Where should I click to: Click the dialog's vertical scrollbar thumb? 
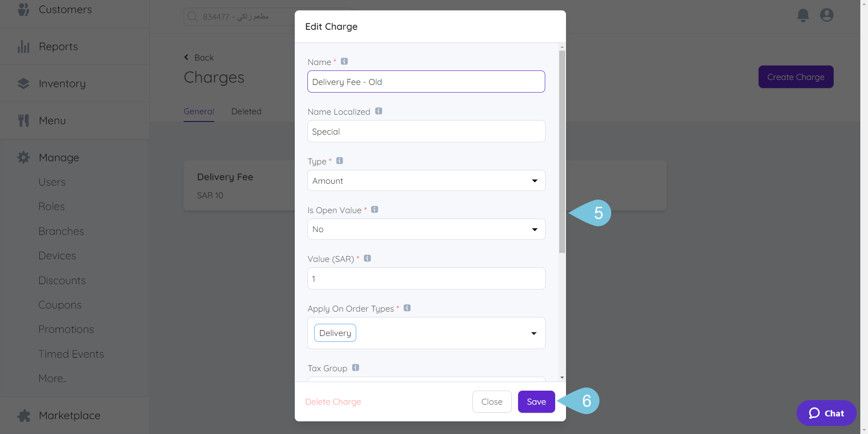click(x=562, y=151)
